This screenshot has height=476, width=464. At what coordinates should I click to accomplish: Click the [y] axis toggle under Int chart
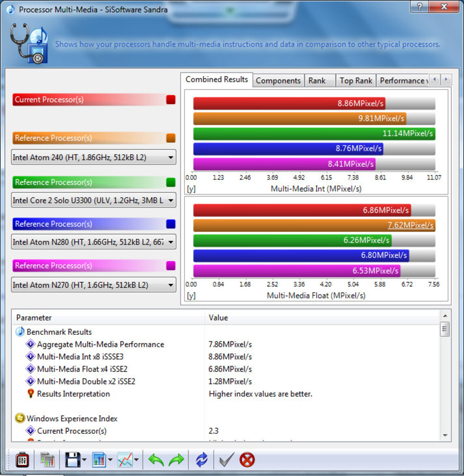[x=191, y=189]
